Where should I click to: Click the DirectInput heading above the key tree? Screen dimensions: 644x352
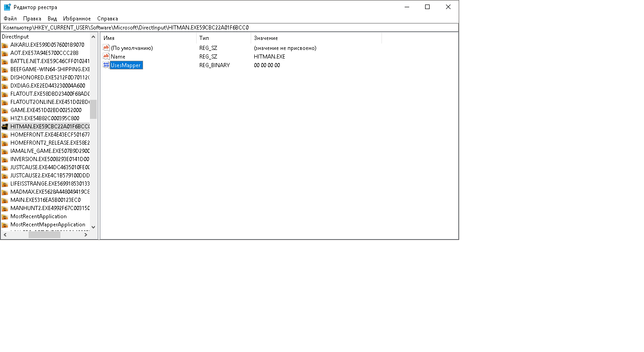[x=15, y=37]
